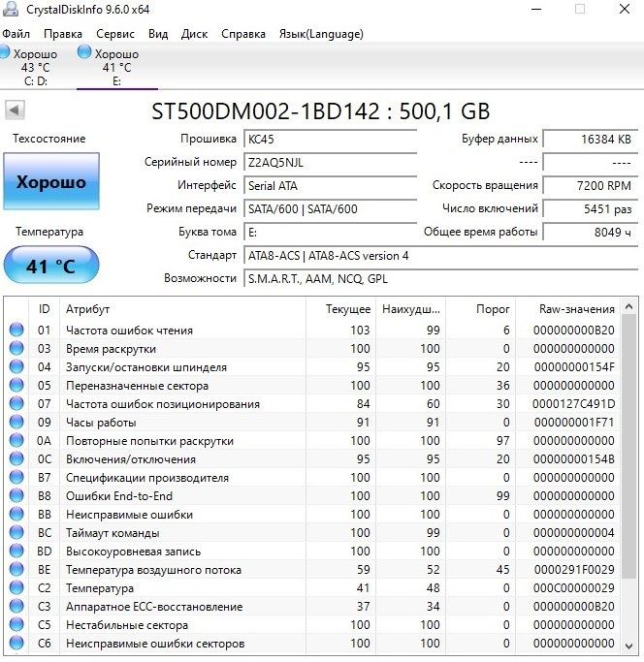Click the serial number field Z2AQ5NJL
The width and height of the screenshot is (644, 662).
pos(330,162)
